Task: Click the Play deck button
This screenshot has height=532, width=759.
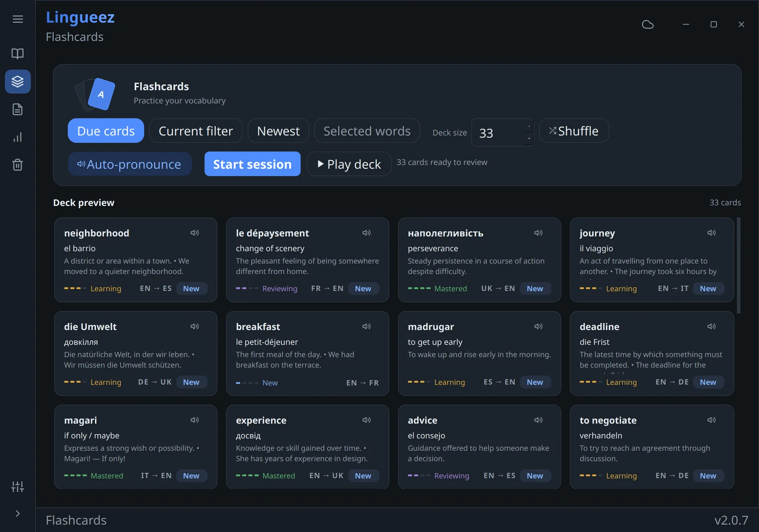Action: 349,164
